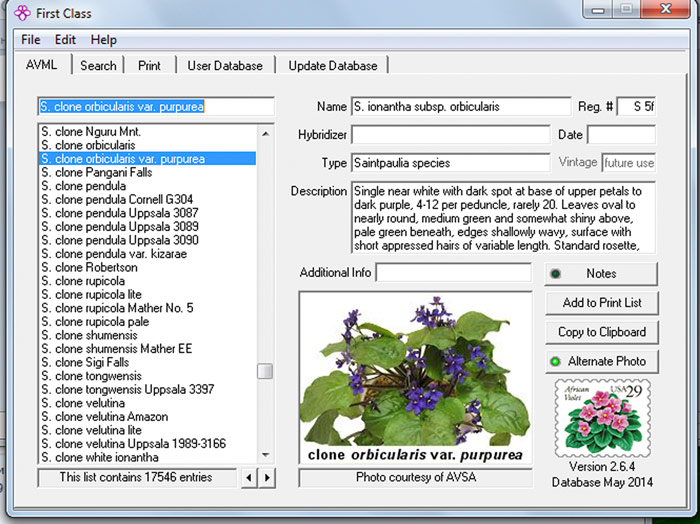The width and height of the screenshot is (700, 524).
Task: Click the African Violet stamp image
Action: tap(602, 418)
